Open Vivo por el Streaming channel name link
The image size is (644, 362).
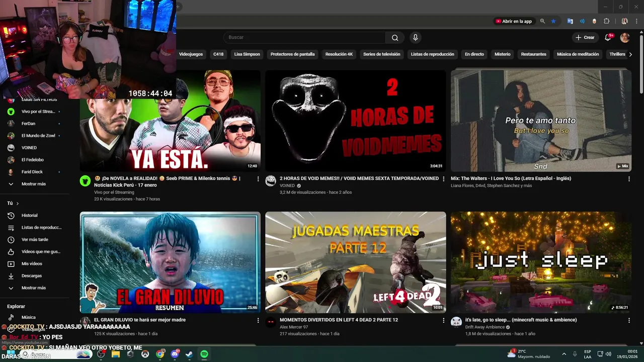click(114, 192)
